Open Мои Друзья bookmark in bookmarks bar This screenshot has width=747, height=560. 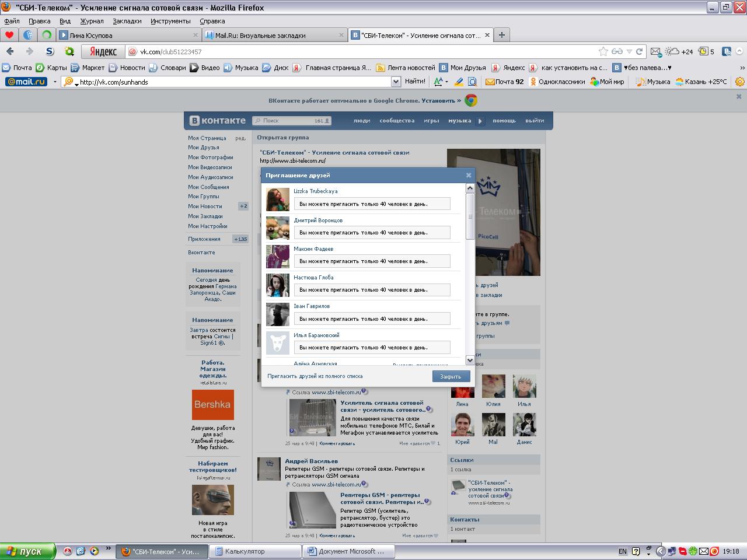(463, 68)
